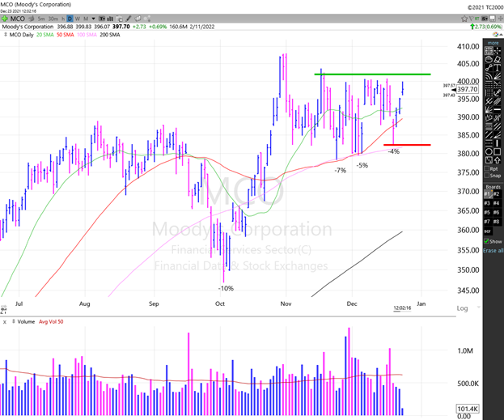Enable the Snap checkbox
Viewport: 504px width, 420px height.
[487, 176]
